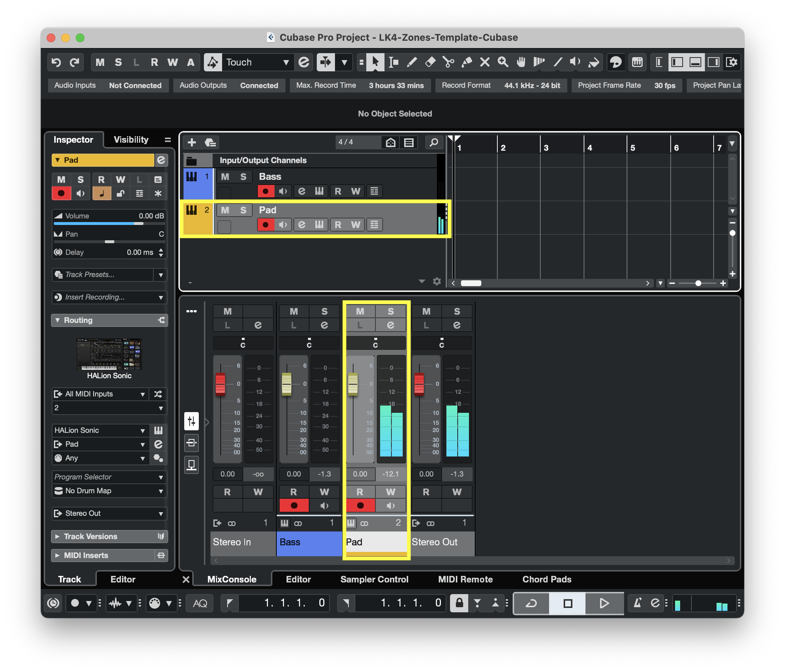Open the All MIDI Inputs dropdown
This screenshot has width=785, height=672.
pos(100,394)
